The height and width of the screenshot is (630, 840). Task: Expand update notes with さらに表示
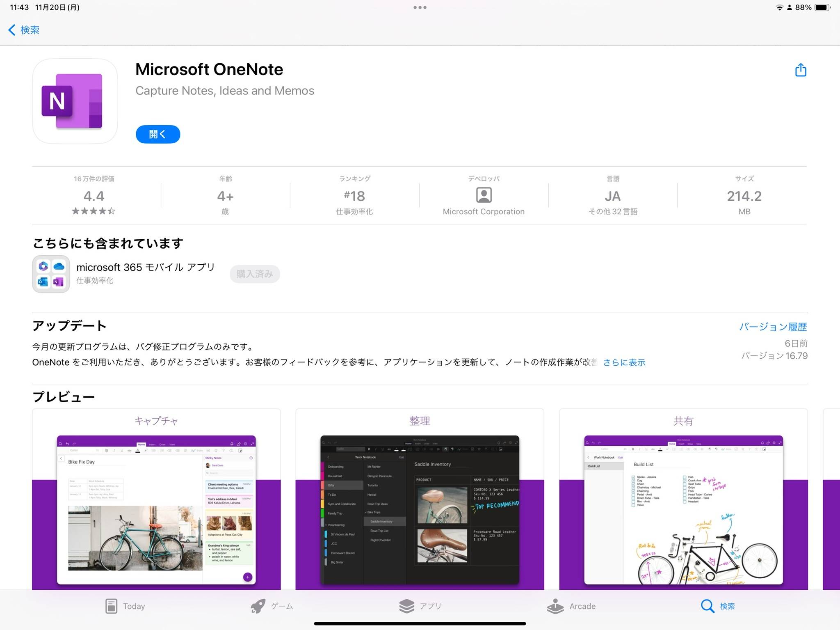pos(624,362)
